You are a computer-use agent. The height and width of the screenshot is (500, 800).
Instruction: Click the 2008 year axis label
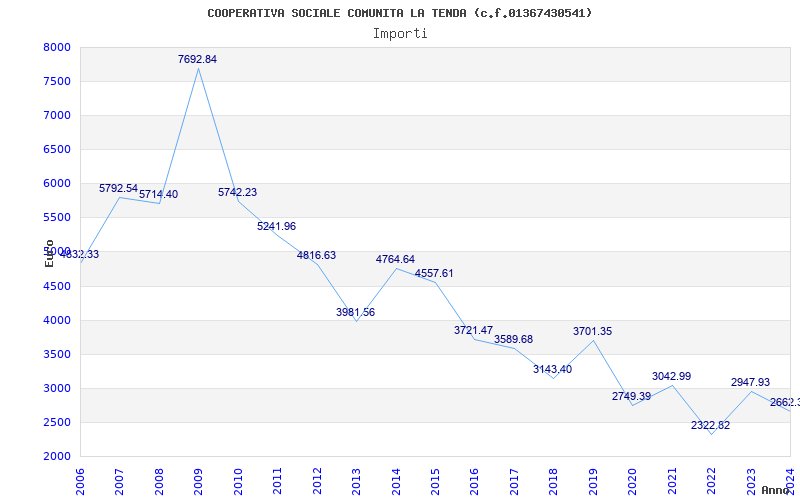(159, 482)
